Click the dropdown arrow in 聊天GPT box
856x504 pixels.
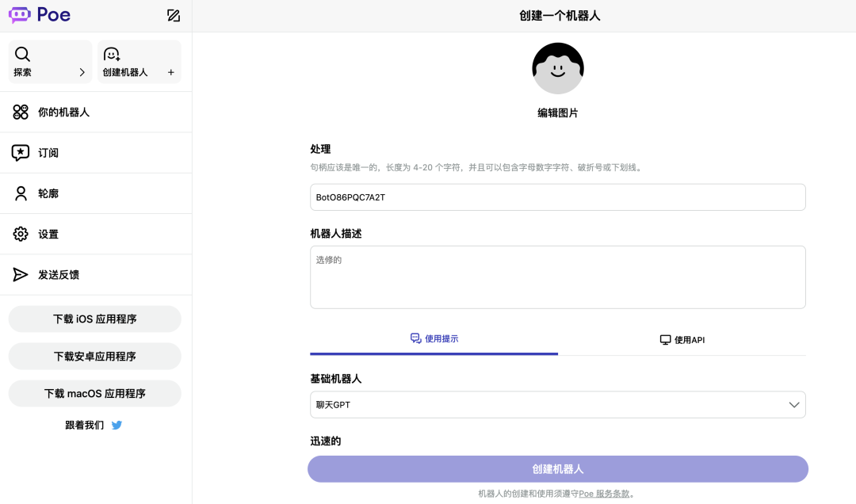coord(793,405)
